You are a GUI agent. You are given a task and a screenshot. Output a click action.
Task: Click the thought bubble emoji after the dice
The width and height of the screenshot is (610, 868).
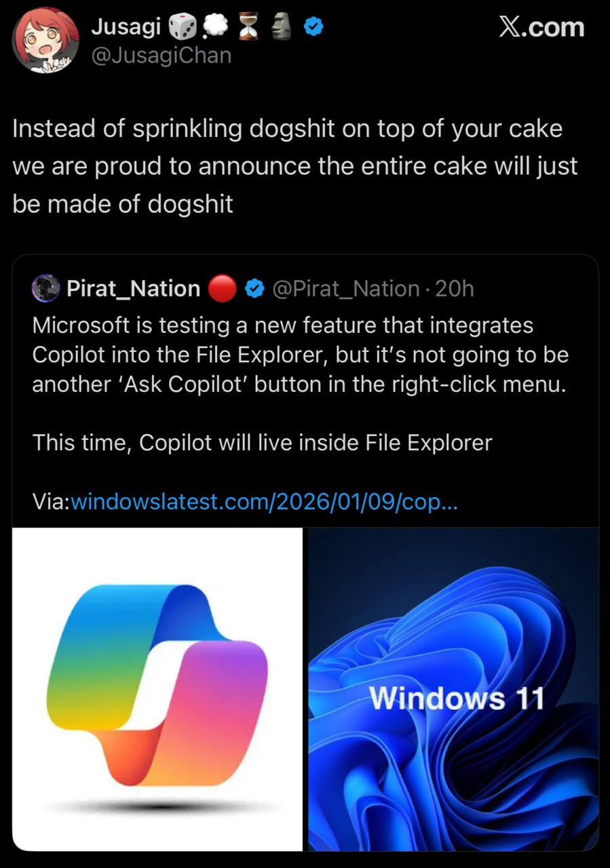tap(217, 27)
